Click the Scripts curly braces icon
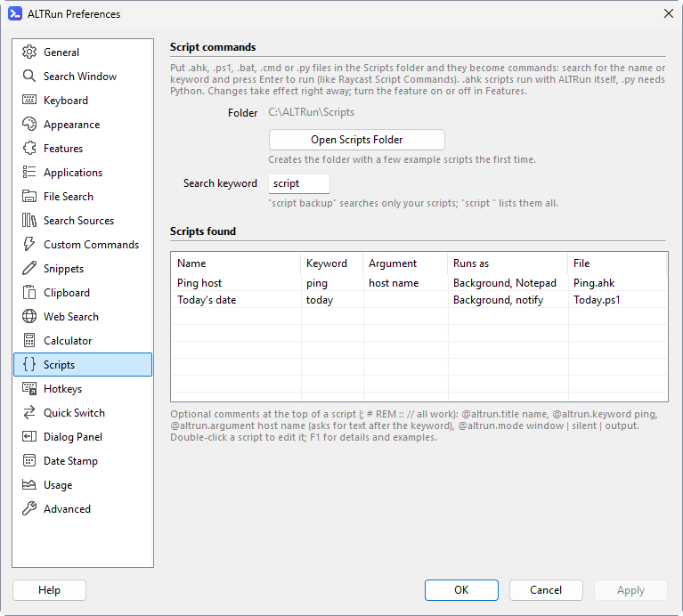The image size is (683, 616). (x=29, y=364)
